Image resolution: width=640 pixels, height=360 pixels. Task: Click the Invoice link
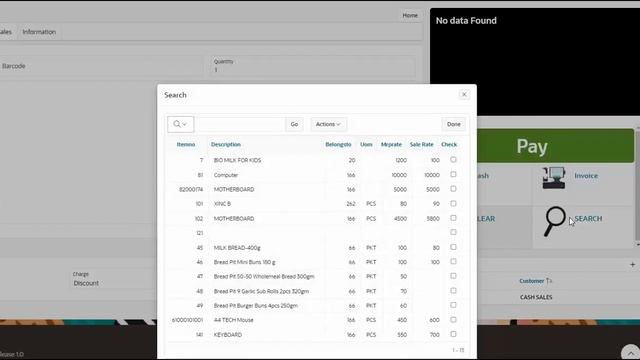(586, 176)
